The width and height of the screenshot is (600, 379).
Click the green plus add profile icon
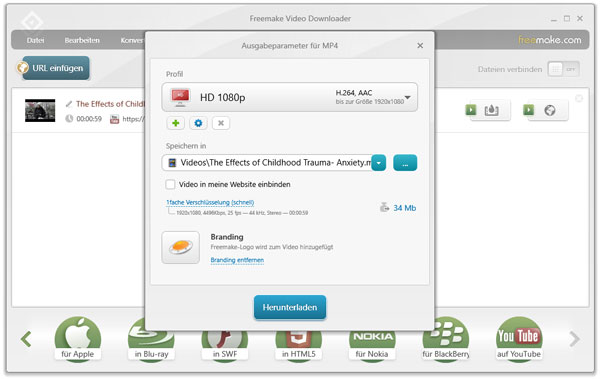point(176,123)
